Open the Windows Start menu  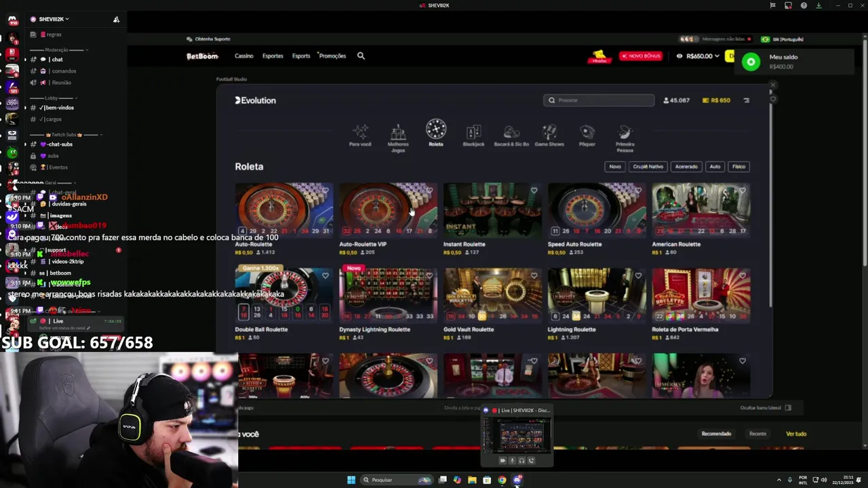coord(351,480)
